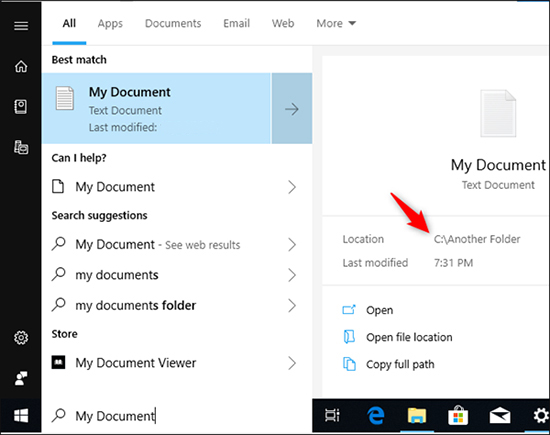Open the Mail app from taskbar
Image resolution: width=550 pixels, height=435 pixels.
coord(499,416)
